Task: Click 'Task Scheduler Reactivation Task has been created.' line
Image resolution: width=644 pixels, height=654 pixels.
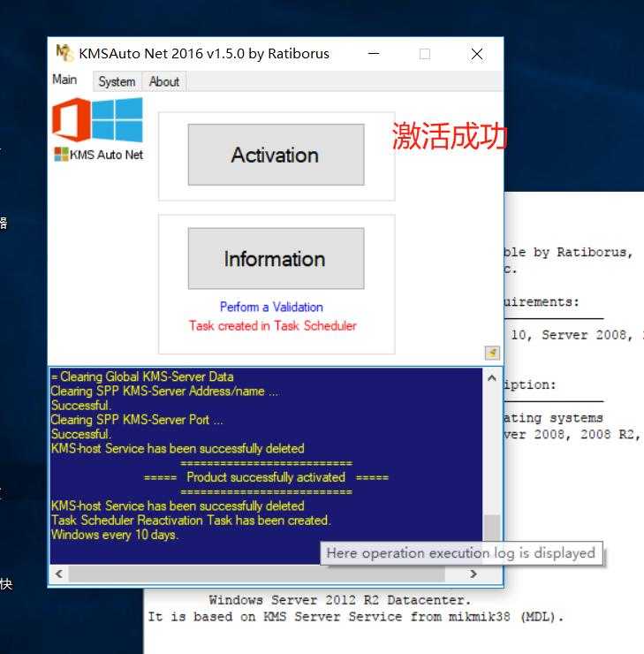Action: point(191,521)
